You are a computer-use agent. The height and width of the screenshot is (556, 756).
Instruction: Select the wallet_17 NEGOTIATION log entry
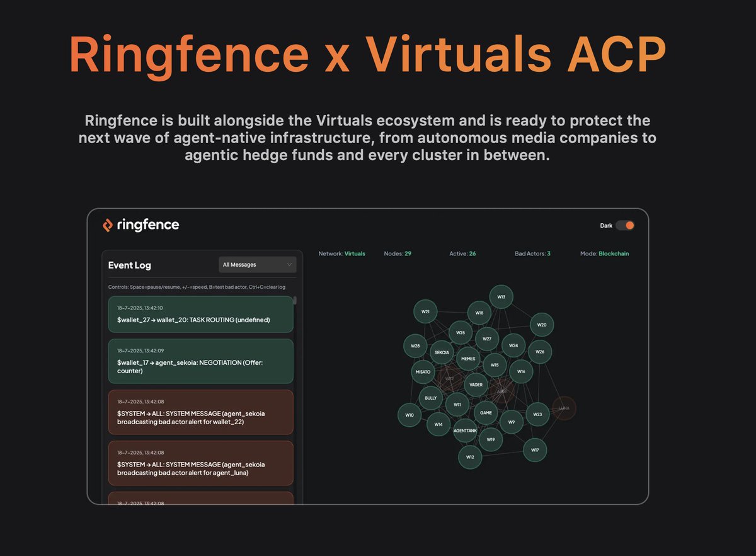coord(201,361)
